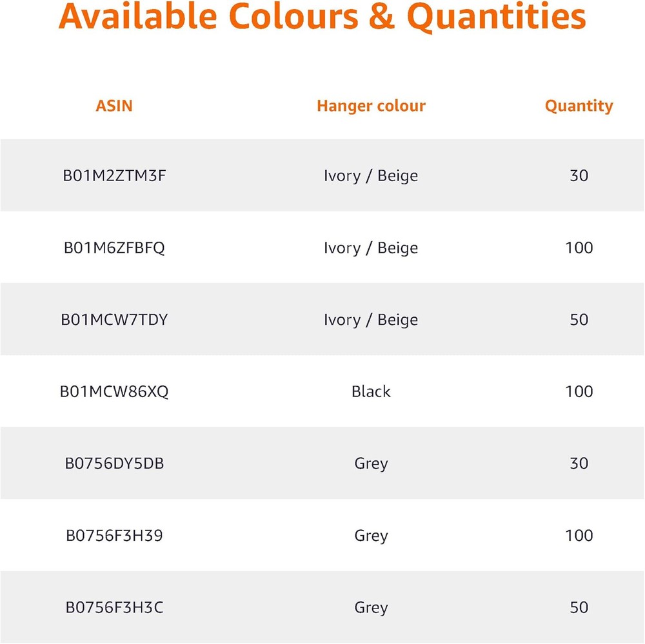
Task: Click Grey in the B0756F3H3C row
Action: point(371,607)
